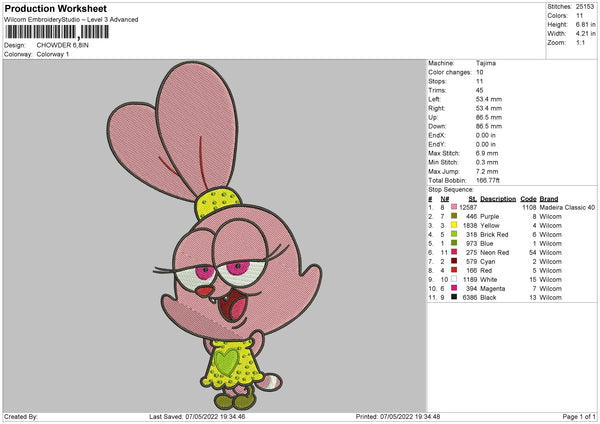Click 'Wilcom EmbroideryStudio – Level 3 Advanced' text
This screenshot has height=424, width=600.
click(x=71, y=20)
